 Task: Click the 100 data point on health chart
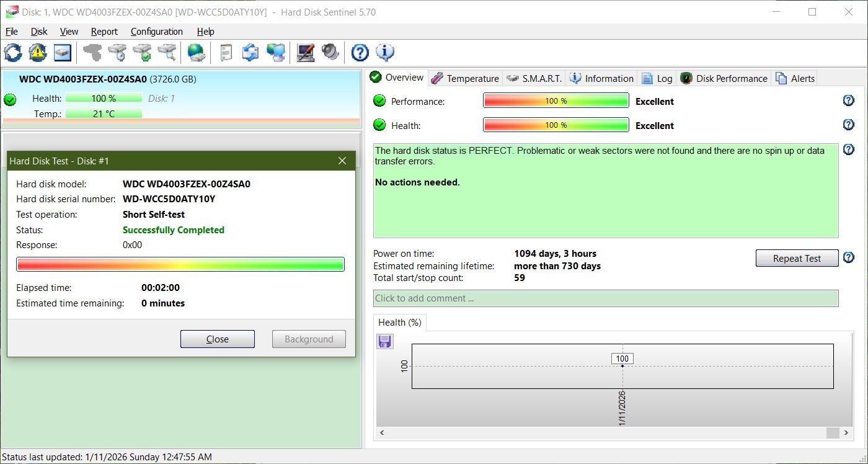pyautogui.click(x=622, y=366)
